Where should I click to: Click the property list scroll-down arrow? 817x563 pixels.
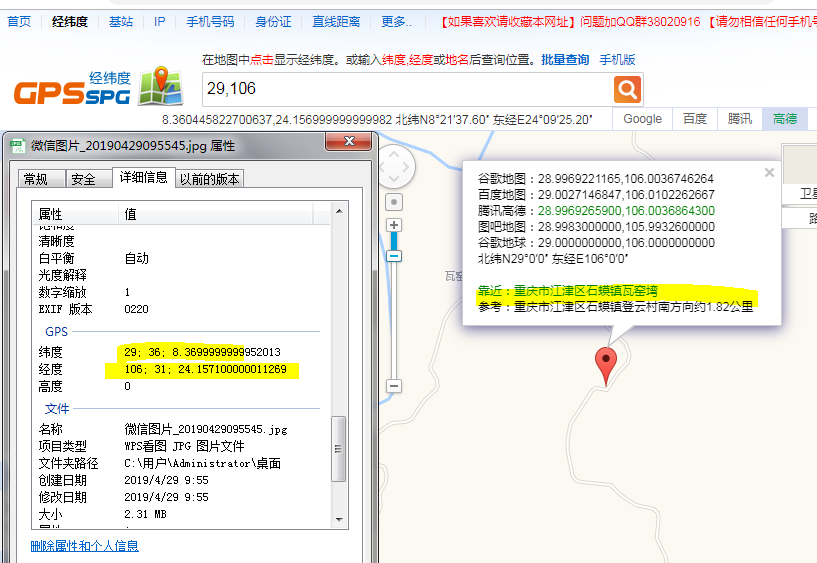tap(339, 519)
